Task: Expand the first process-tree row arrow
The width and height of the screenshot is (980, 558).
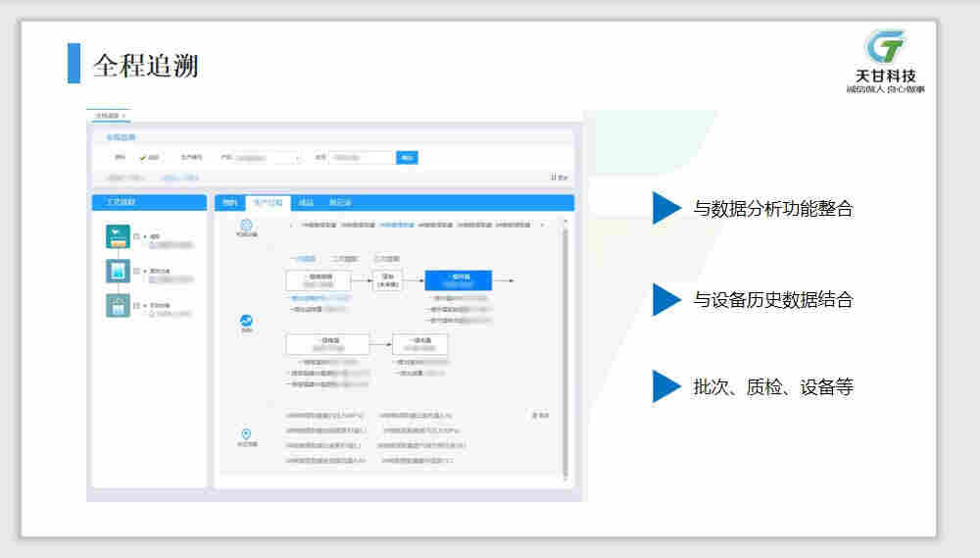Action: click(x=145, y=236)
